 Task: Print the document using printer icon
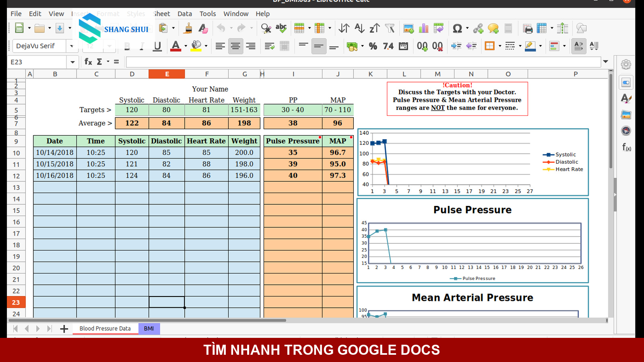[x=527, y=28]
